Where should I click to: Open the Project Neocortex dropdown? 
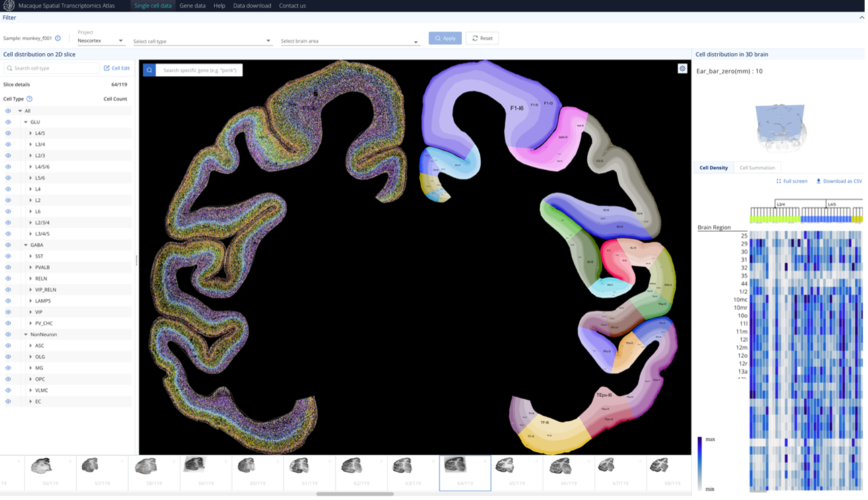coord(100,41)
